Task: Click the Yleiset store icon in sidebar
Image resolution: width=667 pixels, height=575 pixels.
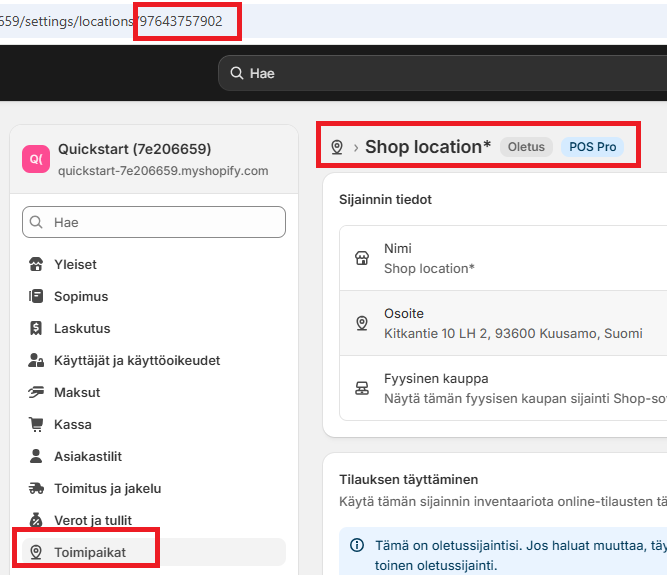Action: [x=37, y=265]
